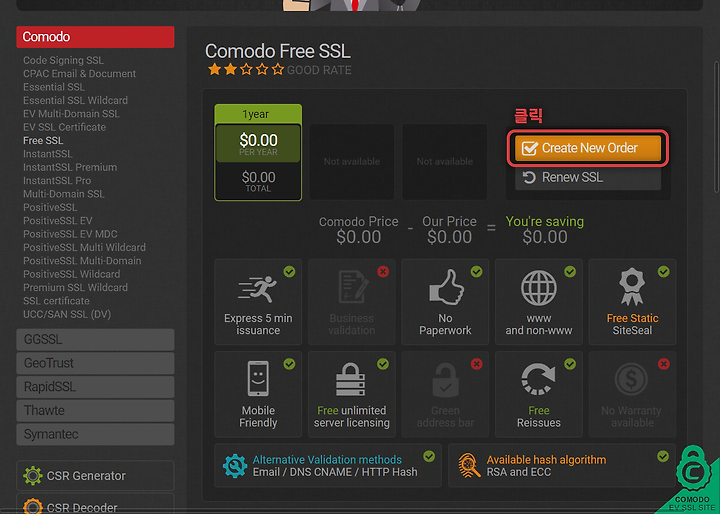
Task: Open Code Signing SSL link
Action: tap(63, 60)
